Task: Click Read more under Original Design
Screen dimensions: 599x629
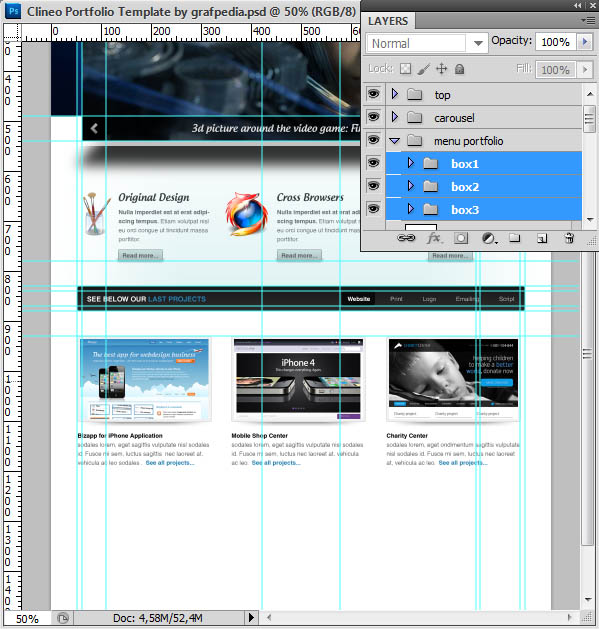Action: pos(140,256)
